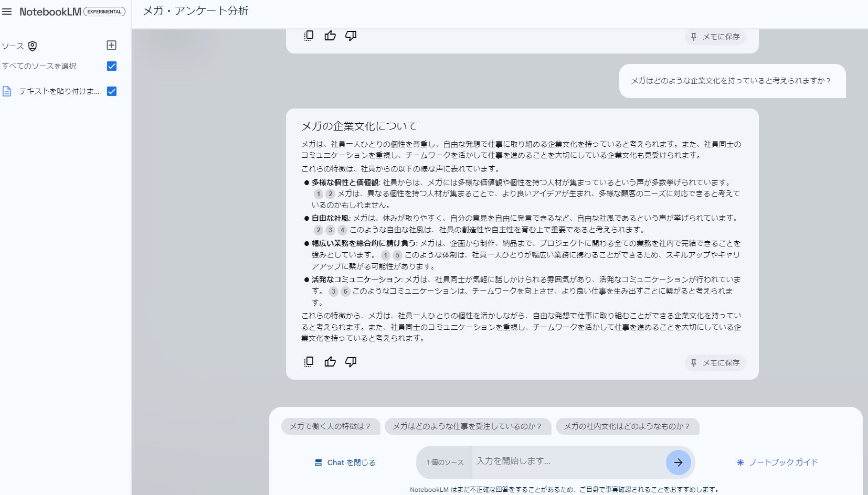Viewport: 868px width, 495px height.
Task: Click the notebook title メガ・アンケート分析
Action: pos(196,11)
